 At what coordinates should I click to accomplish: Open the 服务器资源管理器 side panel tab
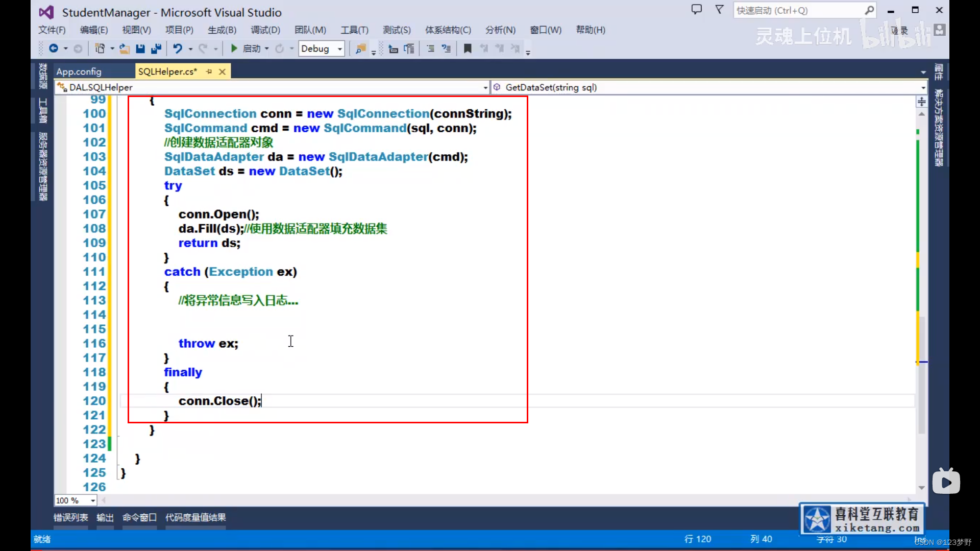click(x=43, y=166)
